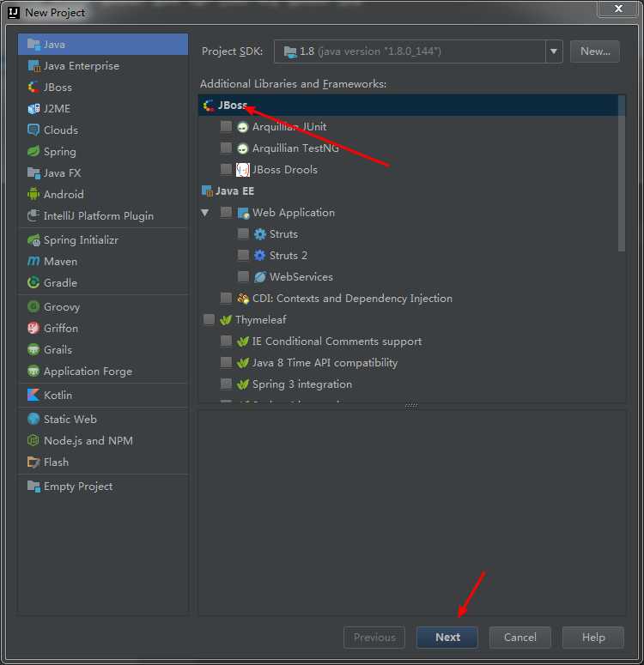Viewport: 644px width, 665px height.
Task: Select the Java Enterprise icon
Action: pyautogui.click(x=33, y=66)
